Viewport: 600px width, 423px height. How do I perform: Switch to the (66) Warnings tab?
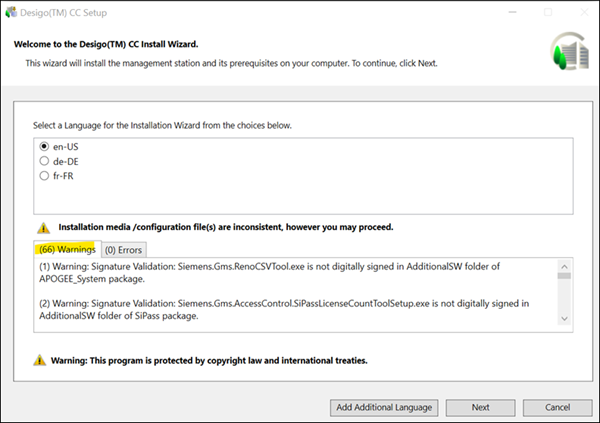(x=67, y=248)
